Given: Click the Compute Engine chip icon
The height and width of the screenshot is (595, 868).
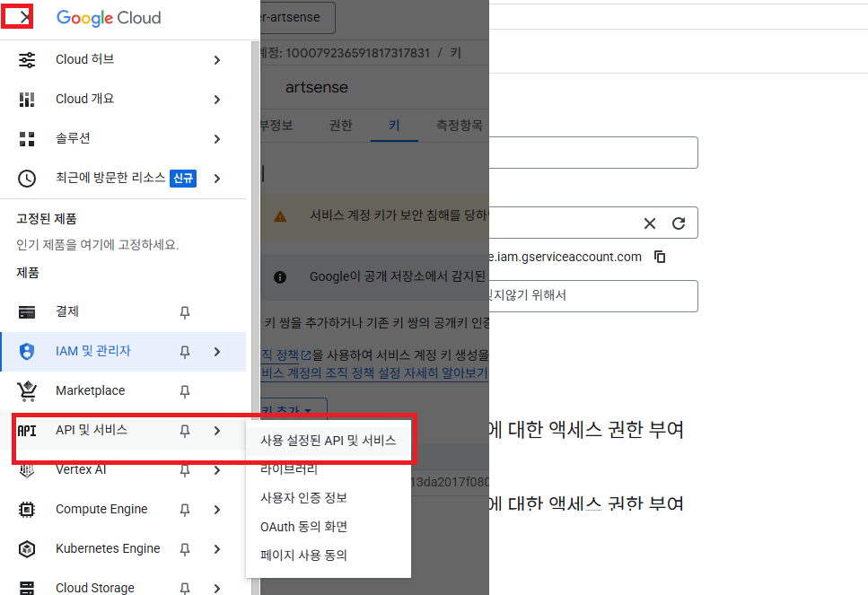Looking at the screenshot, I should (x=27, y=510).
